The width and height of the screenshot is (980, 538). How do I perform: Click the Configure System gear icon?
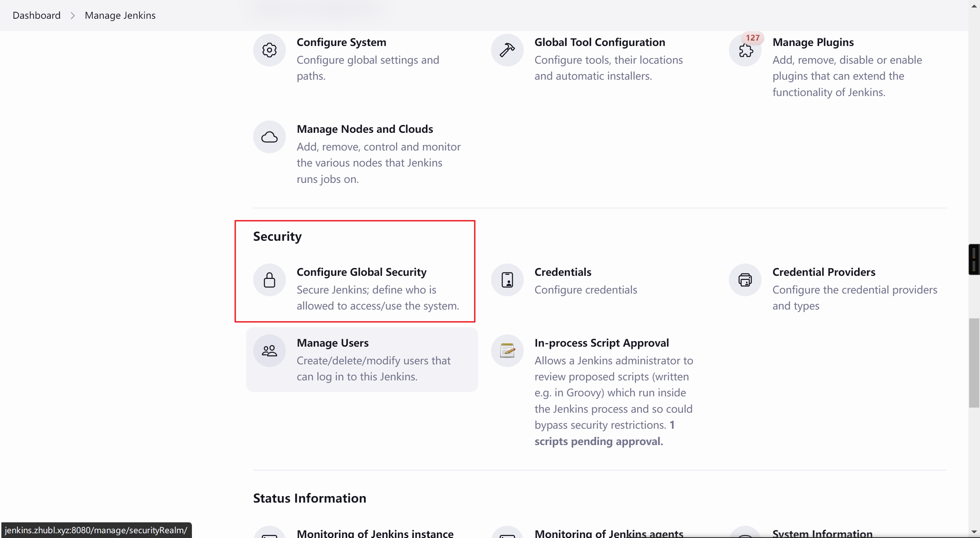pos(269,50)
